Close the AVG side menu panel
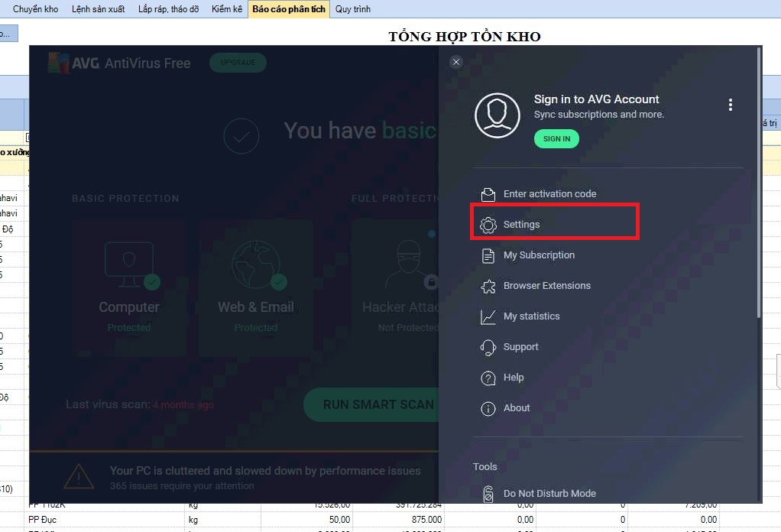 pyautogui.click(x=455, y=62)
